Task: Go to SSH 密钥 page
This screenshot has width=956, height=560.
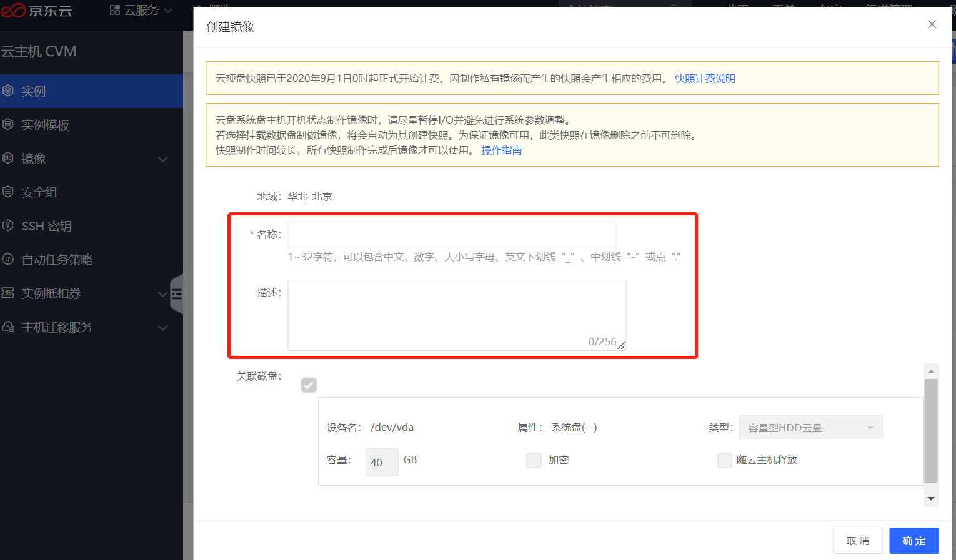Action: [x=91, y=226]
